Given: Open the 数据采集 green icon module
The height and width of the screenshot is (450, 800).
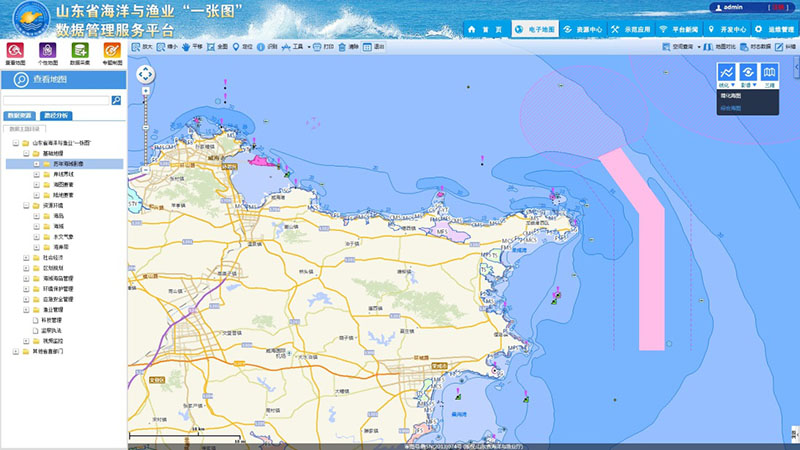Looking at the screenshot, I should pos(80,53).
